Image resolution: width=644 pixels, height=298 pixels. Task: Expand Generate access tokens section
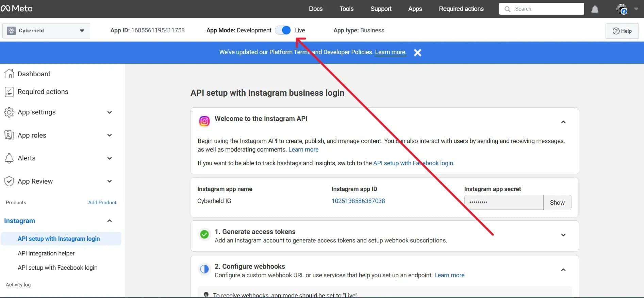pyautogui.click(x=563, y=235)
